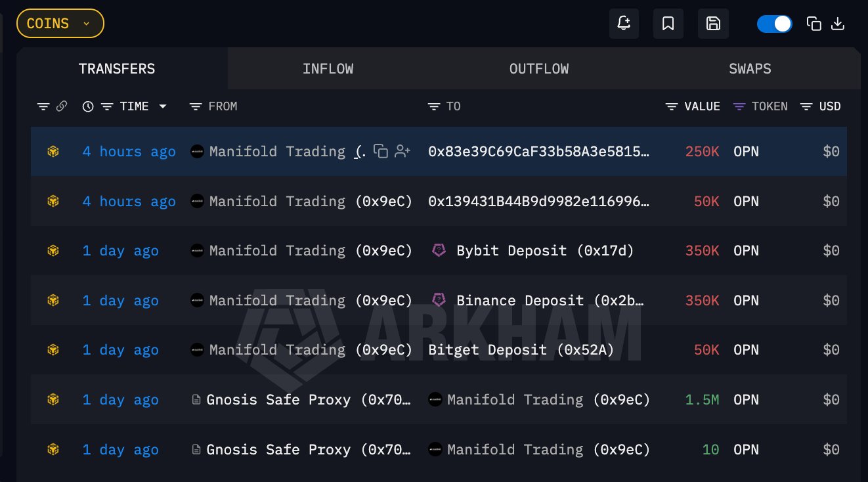The height and width of the screenshot is (482, 868).
Task: Click the chain icon on the Binance Deposit row
Action: coord(53,301)
